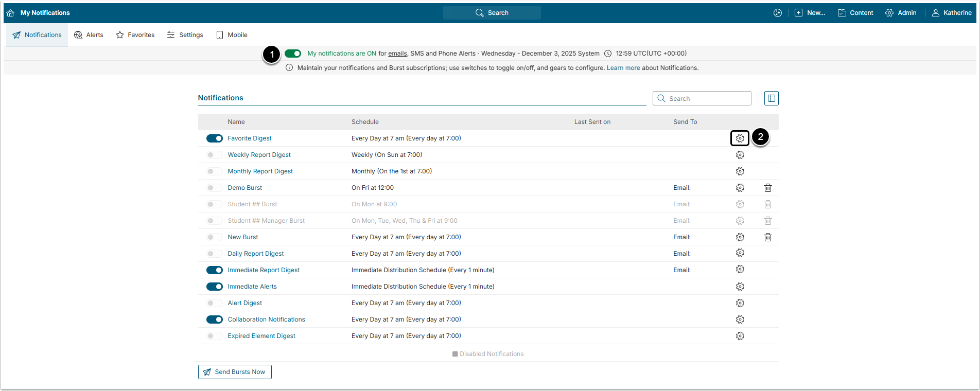Toggle off Collaboration Notifications
This screenshot has width=980, height=391.
[x=215, y=319]
